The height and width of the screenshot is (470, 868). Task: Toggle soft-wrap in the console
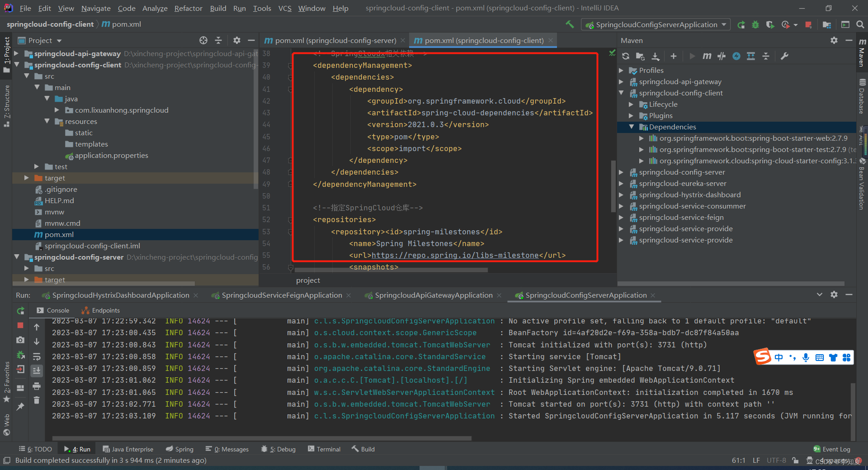(x=37, y=356)
